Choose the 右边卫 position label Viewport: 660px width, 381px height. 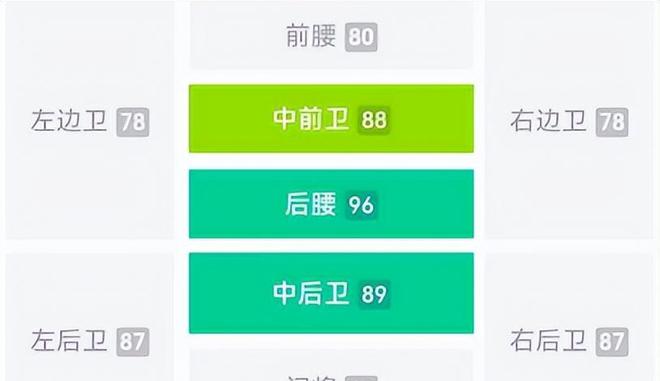pyautogui.click(x=548, y=121)
